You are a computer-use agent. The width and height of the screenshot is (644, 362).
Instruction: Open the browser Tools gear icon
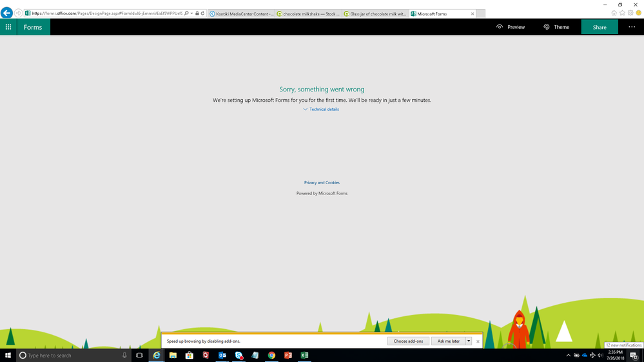(x=630, y=13)
